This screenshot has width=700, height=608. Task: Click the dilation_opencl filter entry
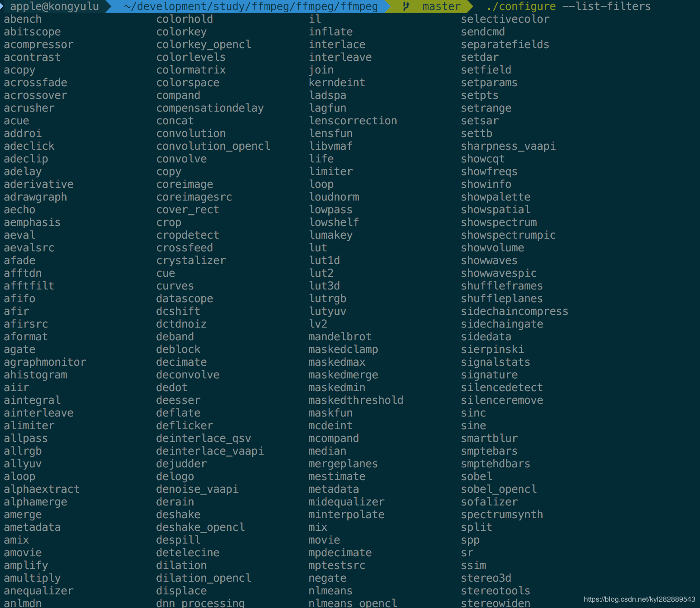click(204, 578)
